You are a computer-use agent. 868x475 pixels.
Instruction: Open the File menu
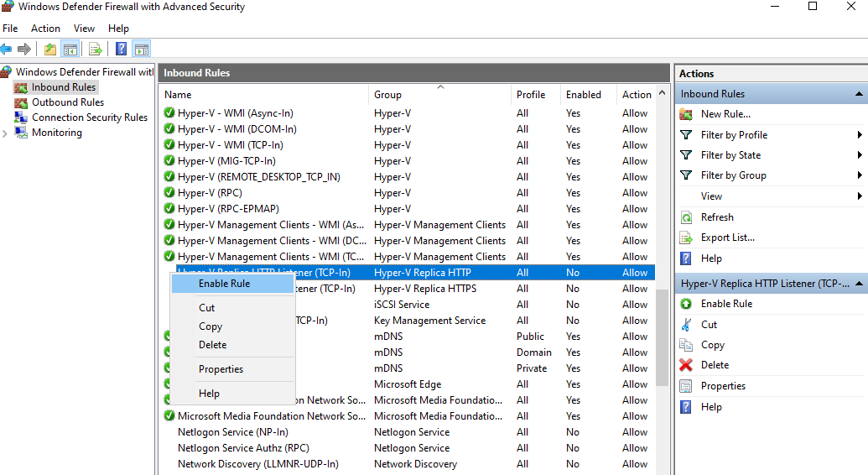tap(10, 29)
